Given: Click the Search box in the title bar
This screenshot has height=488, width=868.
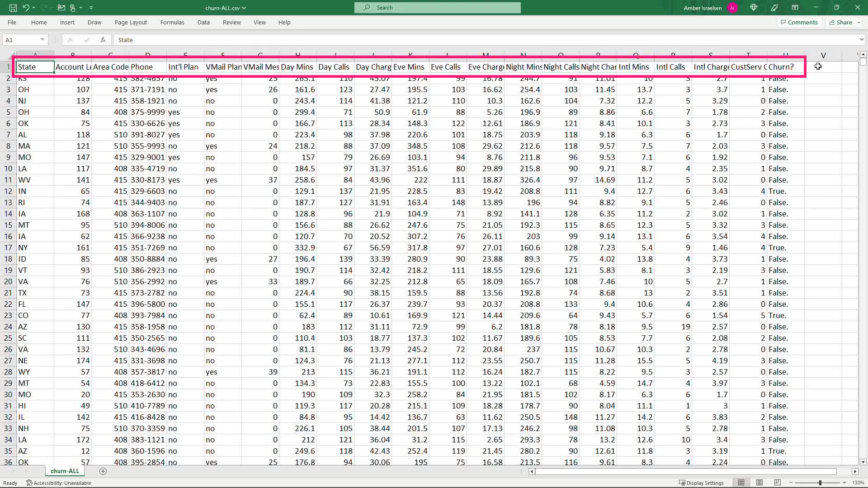Looking at the screenshot, I should click(x=437, y=8).
